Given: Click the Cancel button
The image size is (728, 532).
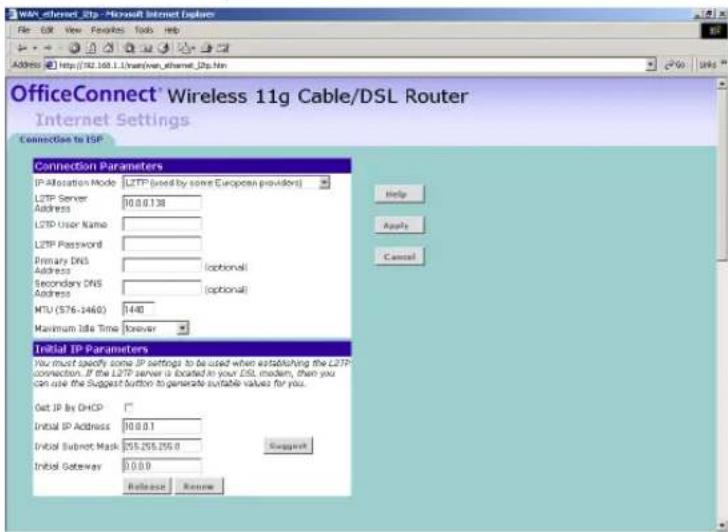Looking at the screenshot, I should point(399,257).
